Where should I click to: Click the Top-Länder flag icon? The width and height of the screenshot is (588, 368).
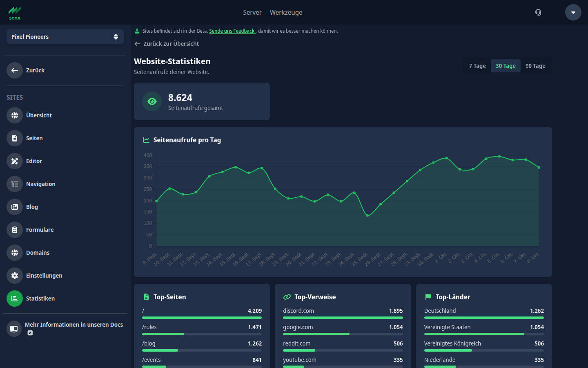coord(428,297)
